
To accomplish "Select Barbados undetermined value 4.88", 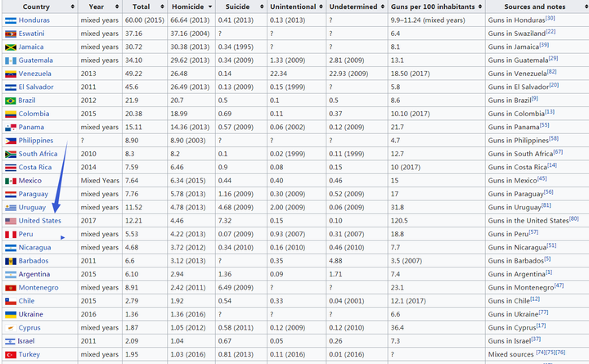I will (x=335, y=261).
